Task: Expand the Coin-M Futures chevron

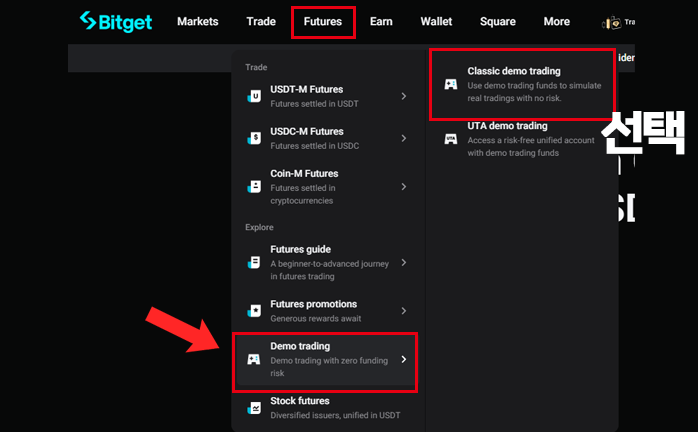Action: click(403, 187)
